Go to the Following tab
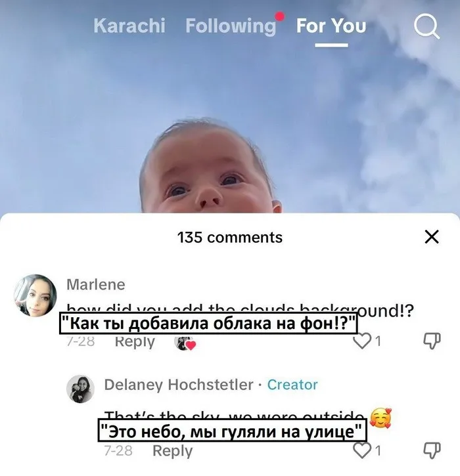460x476 pixels. pos(231,26)
